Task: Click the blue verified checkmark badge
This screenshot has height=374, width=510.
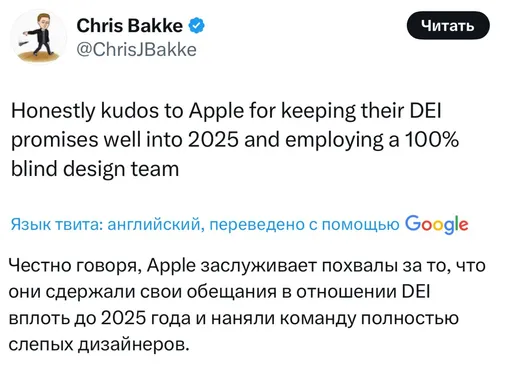Action: coord(197,25)
